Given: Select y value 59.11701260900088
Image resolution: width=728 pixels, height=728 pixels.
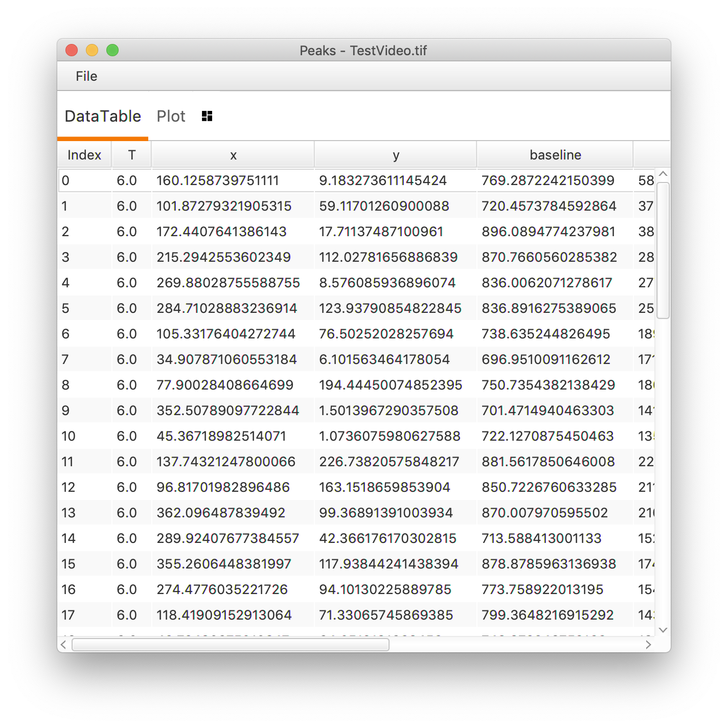Looking at the screenshot, I should (384, 206).
